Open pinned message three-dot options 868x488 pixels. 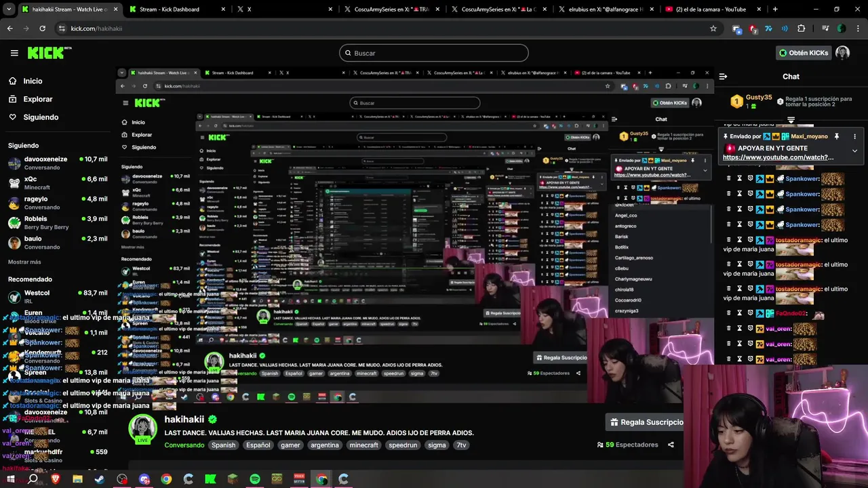[x=854, y=136]
